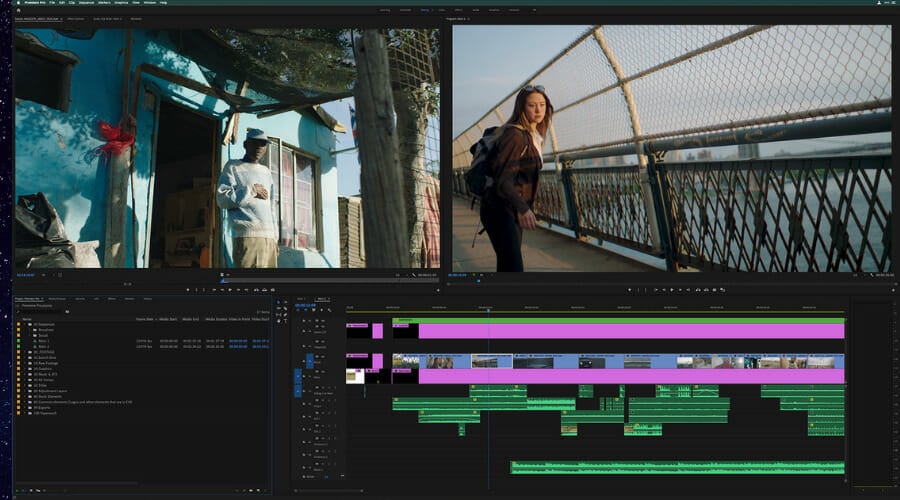Expand the 90 Exports bin
Image resolution: width=900 pixels, height=500 pixels.
25,408
